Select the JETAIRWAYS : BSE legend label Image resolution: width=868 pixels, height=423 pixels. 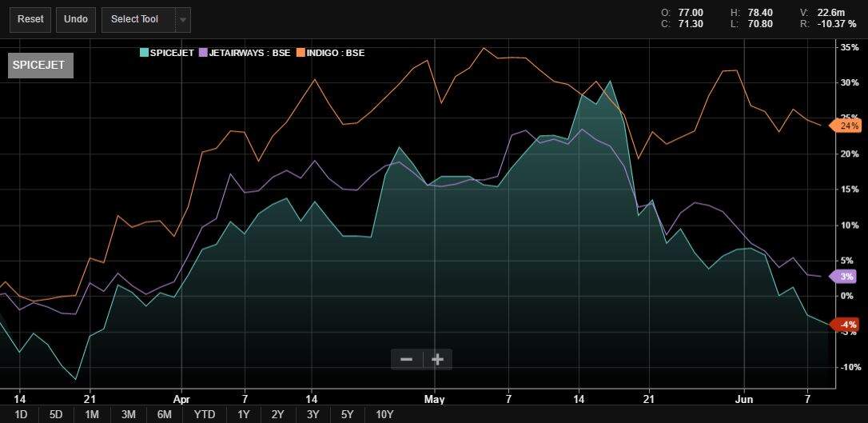[249, 53]
